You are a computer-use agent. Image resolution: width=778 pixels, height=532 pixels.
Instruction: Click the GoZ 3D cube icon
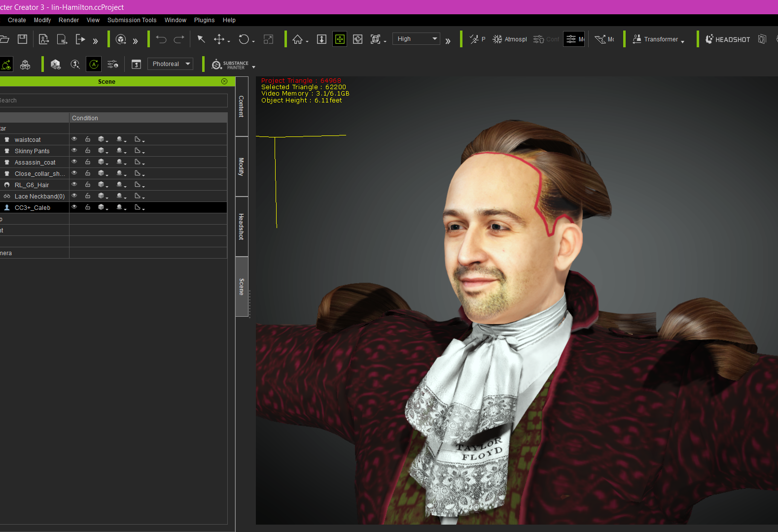point(121,39)
